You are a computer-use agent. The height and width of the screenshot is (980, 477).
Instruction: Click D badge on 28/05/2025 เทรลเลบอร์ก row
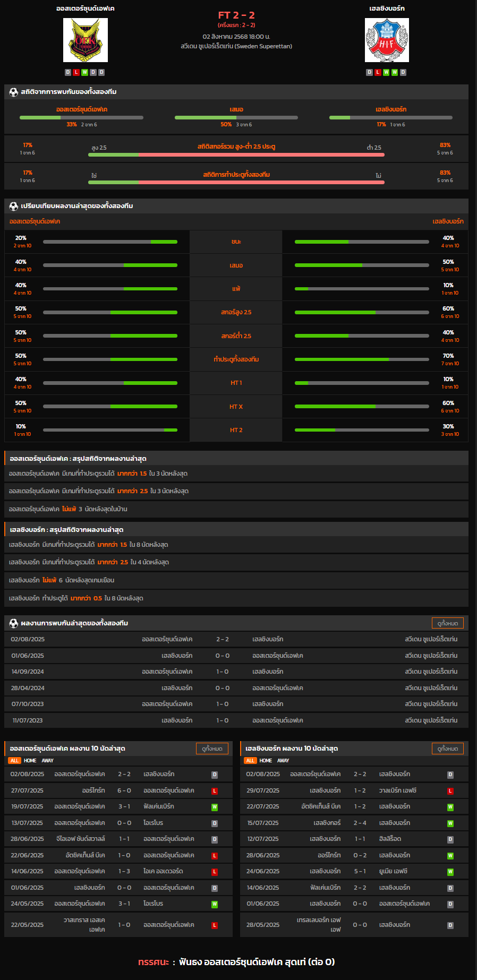(x=450, y=925)
